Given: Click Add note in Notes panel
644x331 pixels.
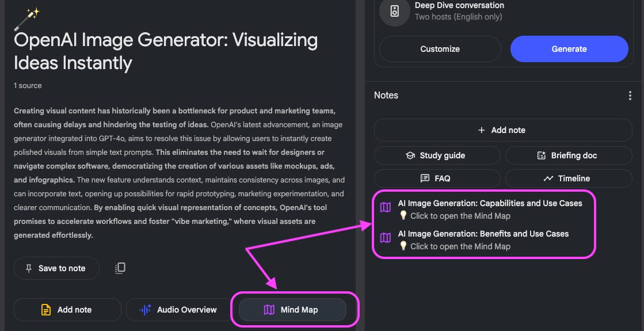Looking at the screenshot, I should click(x=503, y=130).
